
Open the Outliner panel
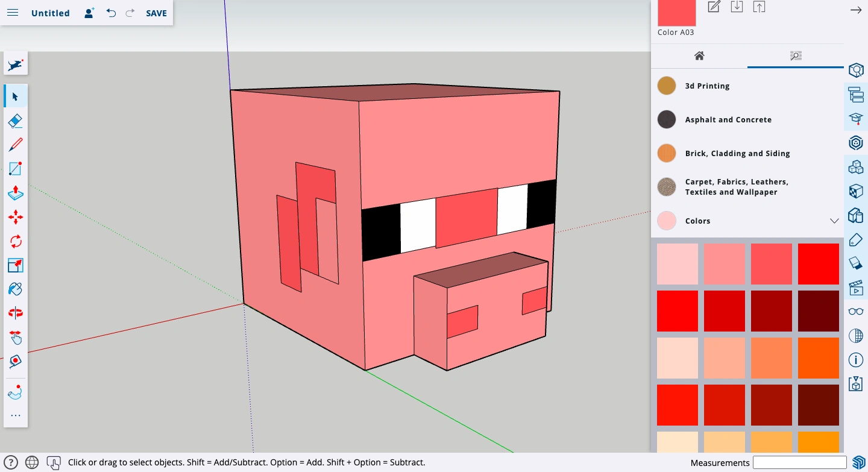(x=855, y=95)
